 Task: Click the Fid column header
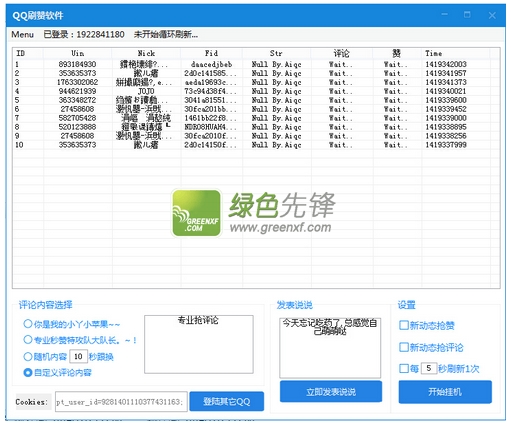pos(211,53)
